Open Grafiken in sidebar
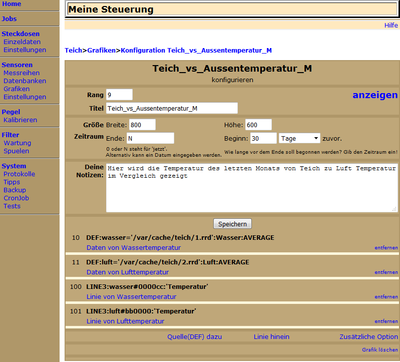The width and height of the screenshot is (400, 362). coord(16,89)
